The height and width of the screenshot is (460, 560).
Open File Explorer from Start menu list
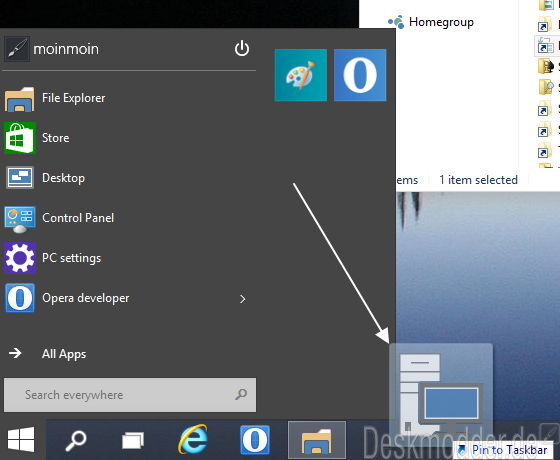pyautogui.click(x=129, y=98)
